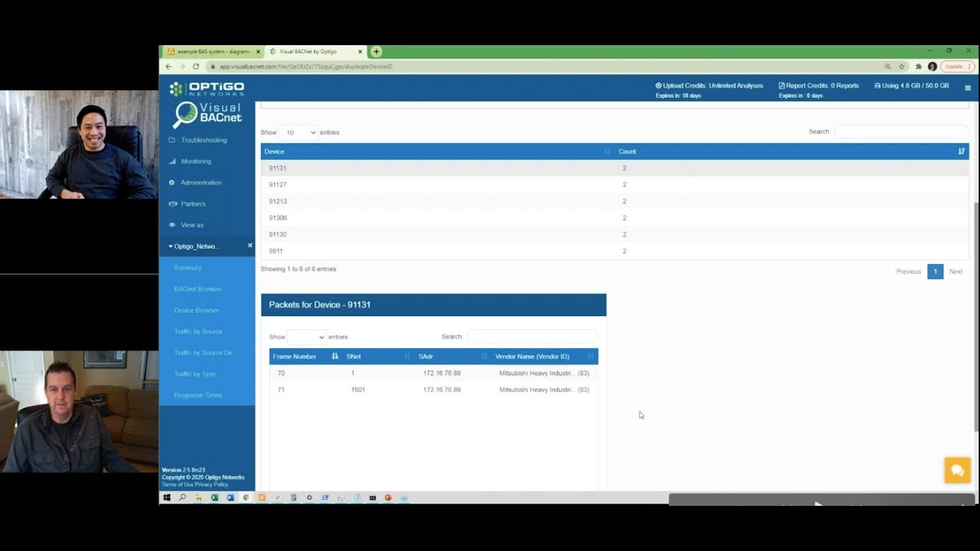The height and width of the screenshot is (551, 980).
Task: Open new browser tab with plus icon
Action: tap(376, 51)
